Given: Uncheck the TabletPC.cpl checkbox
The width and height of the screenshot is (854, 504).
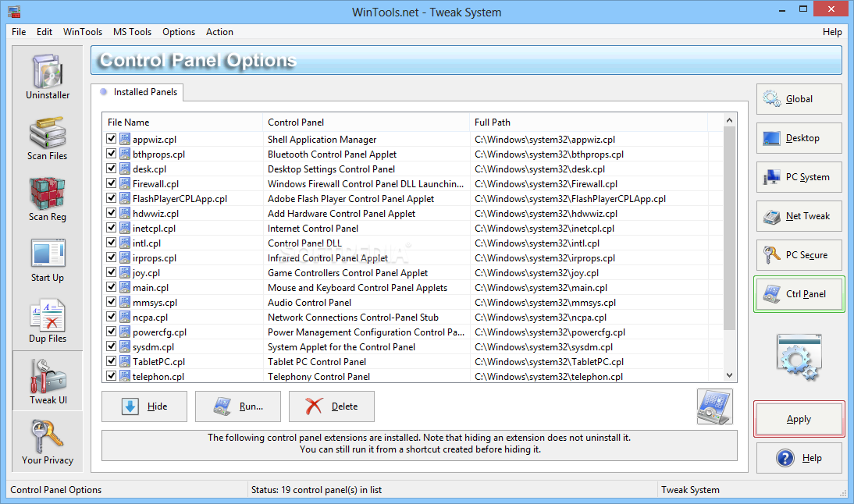Looking at the screenshot, I should click(112, 361).
